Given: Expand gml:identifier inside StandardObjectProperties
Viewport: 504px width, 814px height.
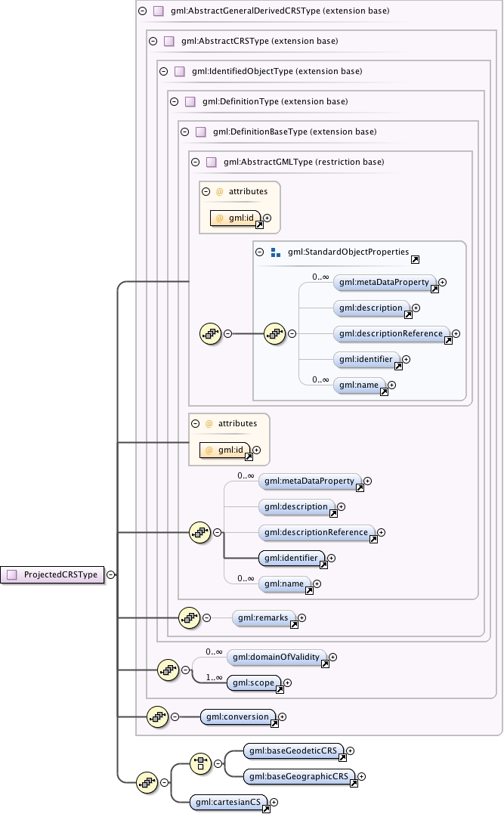Looking at the screenshot, I should (407, 359).
